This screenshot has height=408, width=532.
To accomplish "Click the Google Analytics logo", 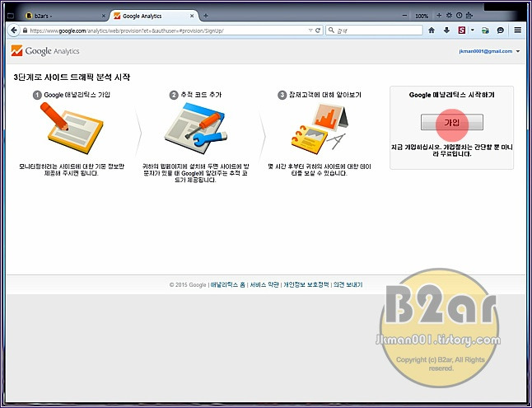I will (45, 51).
